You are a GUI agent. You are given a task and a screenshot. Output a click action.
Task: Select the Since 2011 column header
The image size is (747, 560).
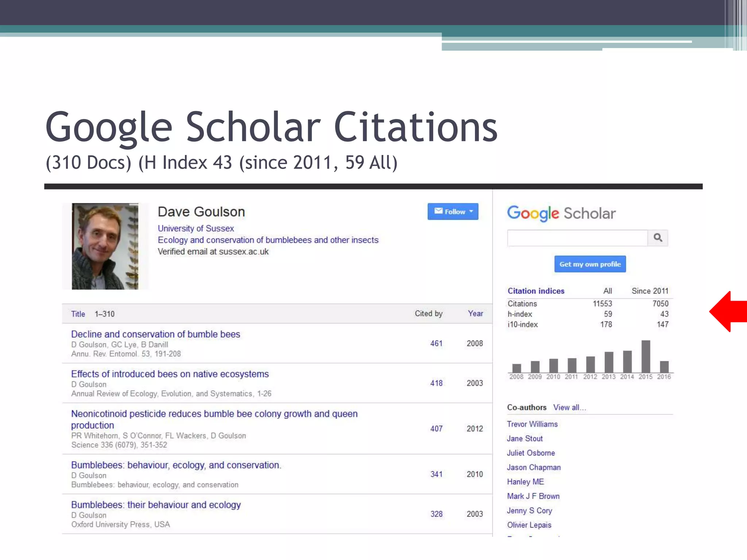pyautogui.click(x=650, y=291)
